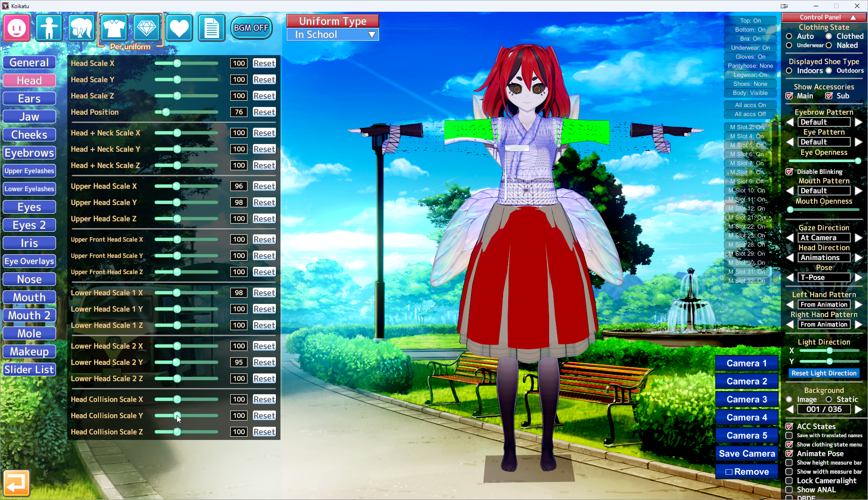Go to next Right Hand Pattern
The image size is (868, 500).
point(858,324)
